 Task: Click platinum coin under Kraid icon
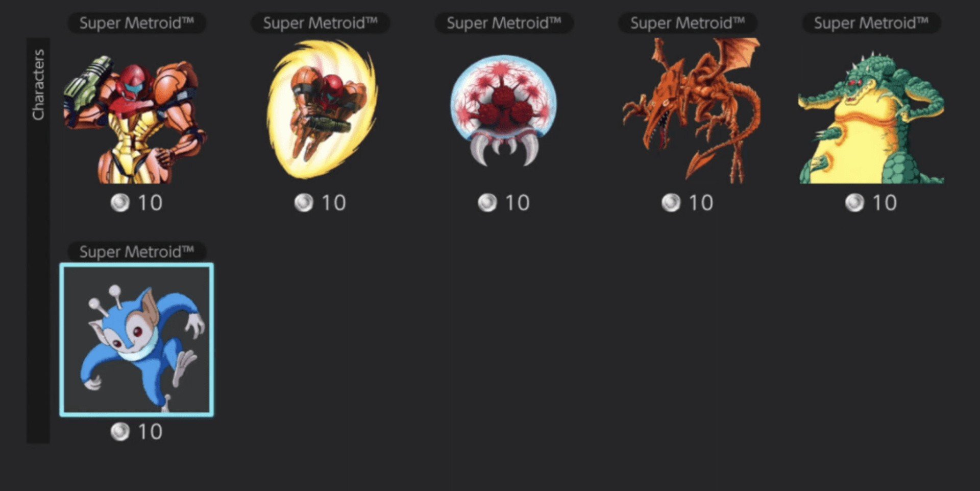855,203
